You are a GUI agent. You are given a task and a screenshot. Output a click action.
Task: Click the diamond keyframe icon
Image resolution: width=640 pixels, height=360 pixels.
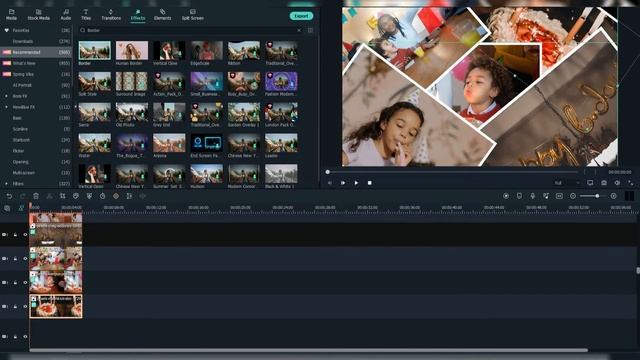(116, 196)
